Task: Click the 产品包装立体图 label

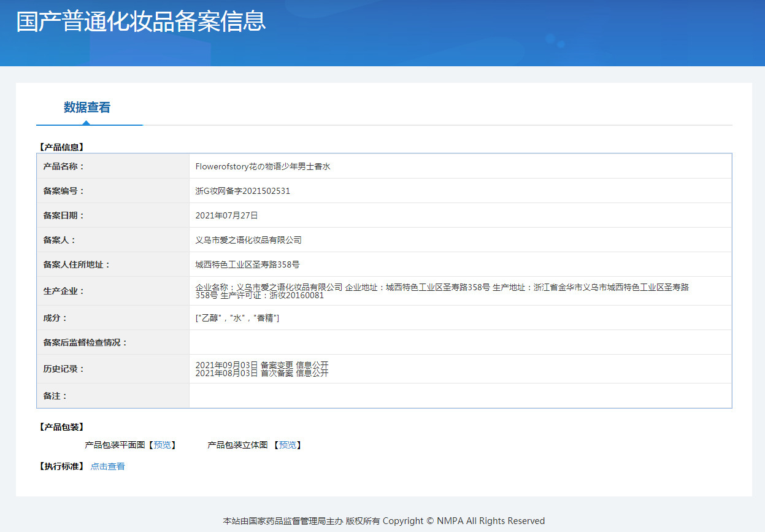Action: tap(237, 445)
